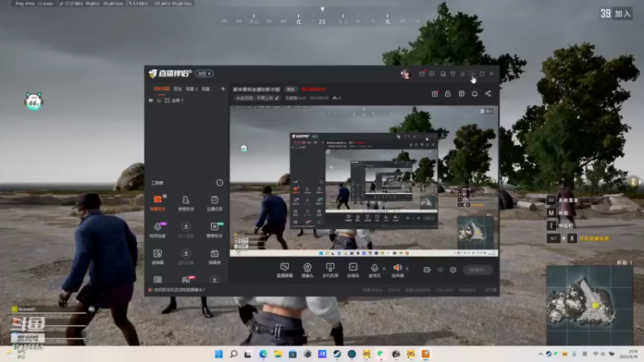Collapse the toolbox panel with circle button
This screenshot has width=644, height=362.
pyautogui.click(x=220, y=183)
